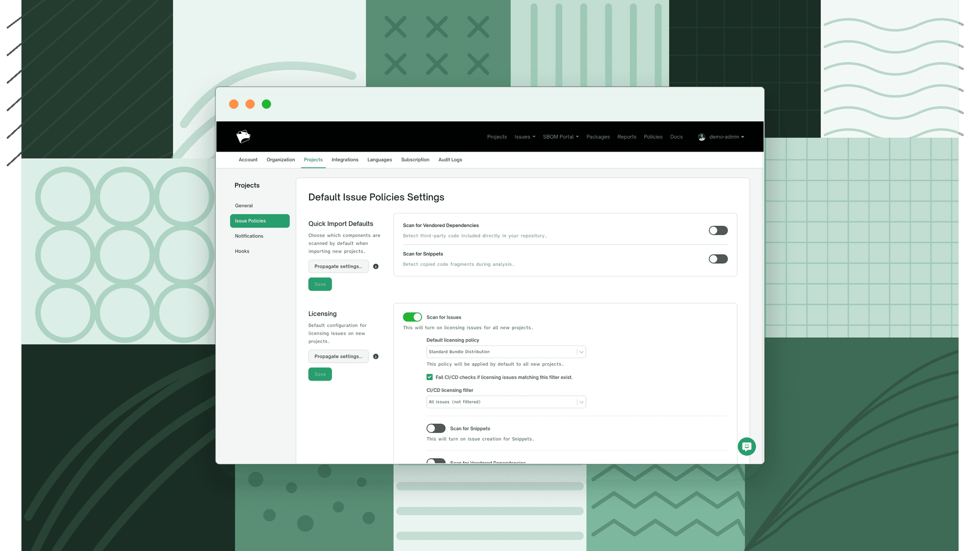Switch to the Audit Logs tab
This screenshot has height=551, width=980.
[x=450, y=160]
